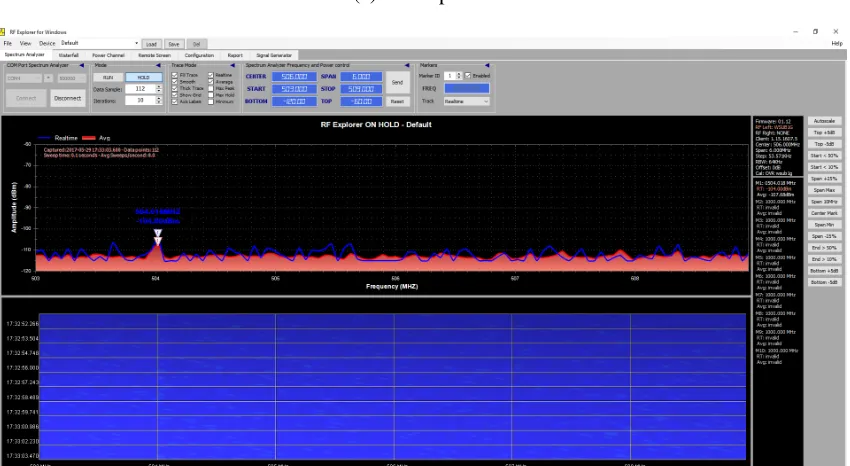Switch to the Waterfall tab
Viewport: 850px width, 466px height.
[x=69, y=55]
